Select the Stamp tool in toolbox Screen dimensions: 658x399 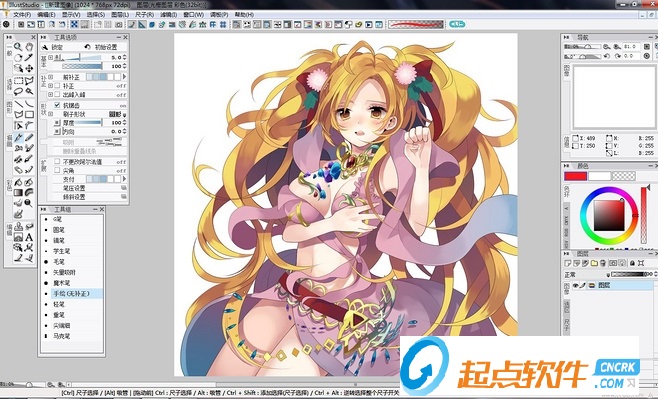18,227
